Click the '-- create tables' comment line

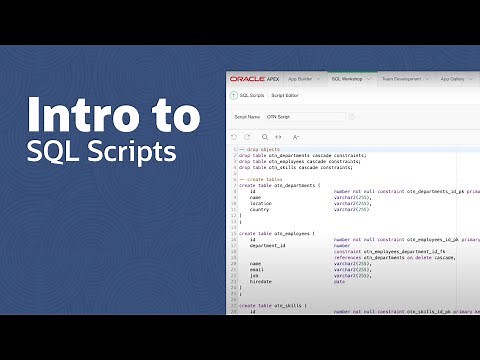[261, 179]
